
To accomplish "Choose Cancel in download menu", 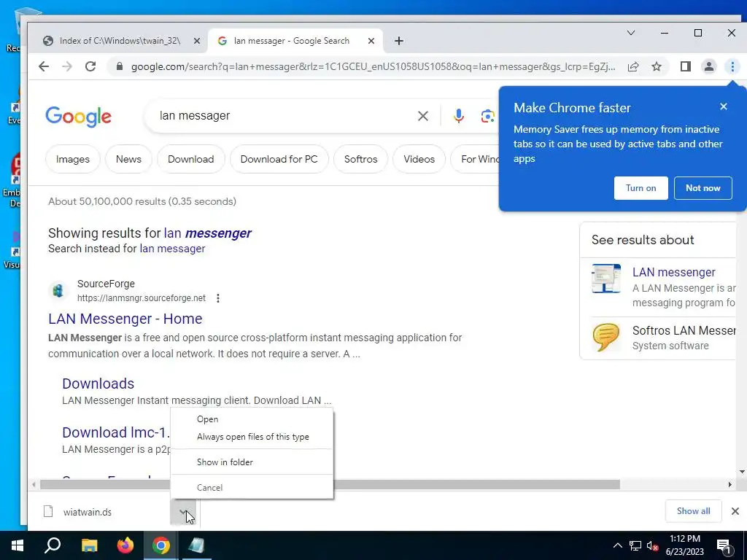I will point(252,488).
